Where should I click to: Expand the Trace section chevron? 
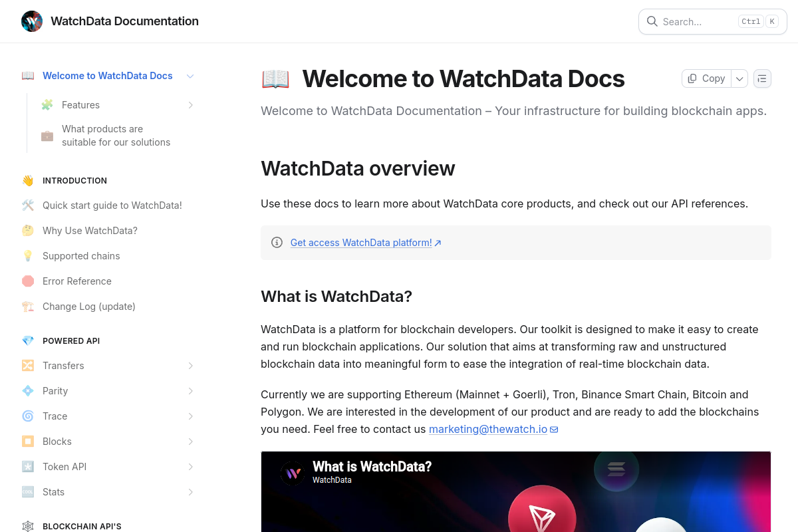click(x=190, y=416)
